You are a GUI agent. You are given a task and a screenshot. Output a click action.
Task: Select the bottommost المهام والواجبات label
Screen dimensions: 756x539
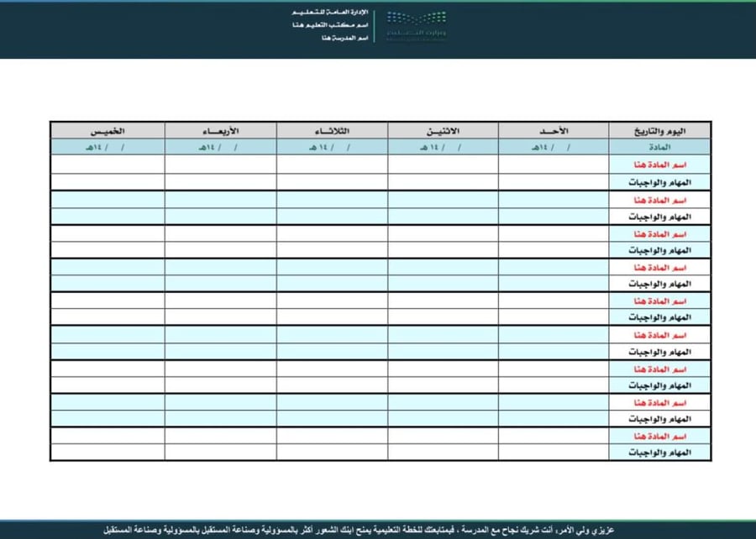(x=659, y=453)
